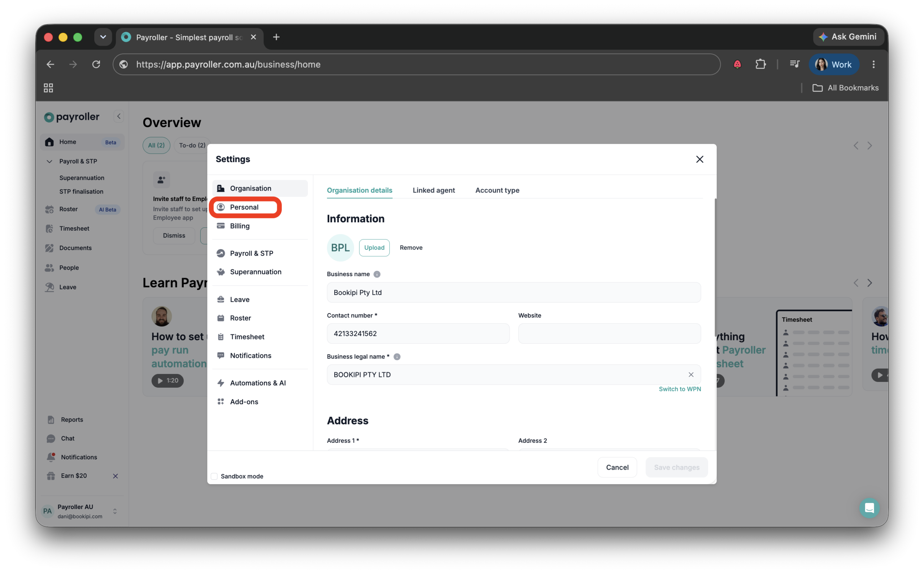Open the Work profile menu

833,64
